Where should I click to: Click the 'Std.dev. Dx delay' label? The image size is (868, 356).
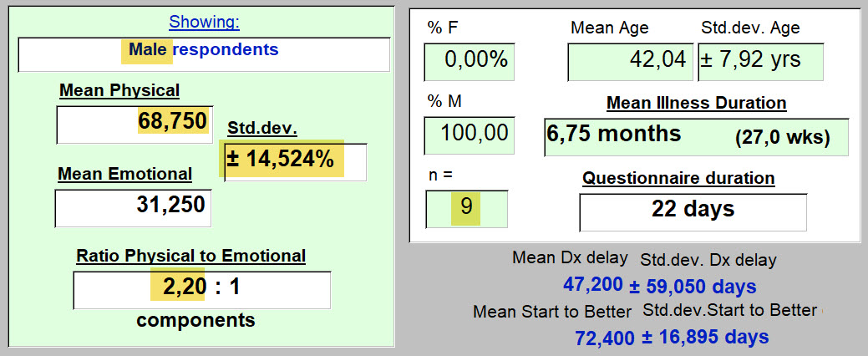point(708,260)
